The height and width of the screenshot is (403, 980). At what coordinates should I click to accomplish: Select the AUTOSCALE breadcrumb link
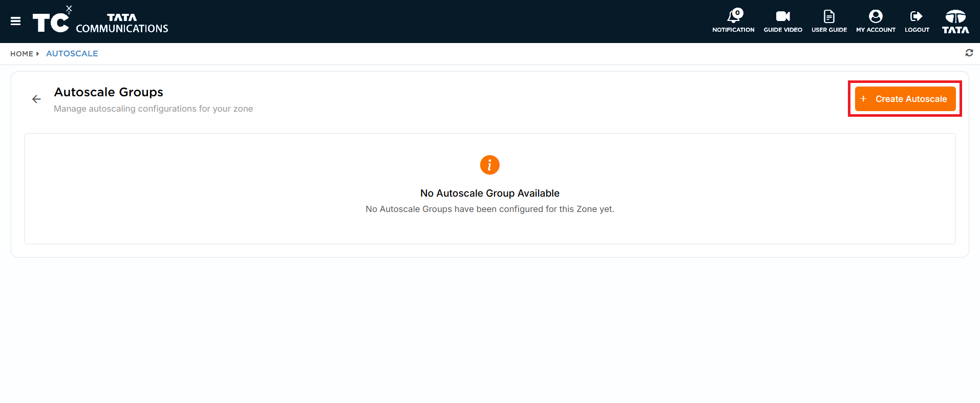tap(72, 53)
